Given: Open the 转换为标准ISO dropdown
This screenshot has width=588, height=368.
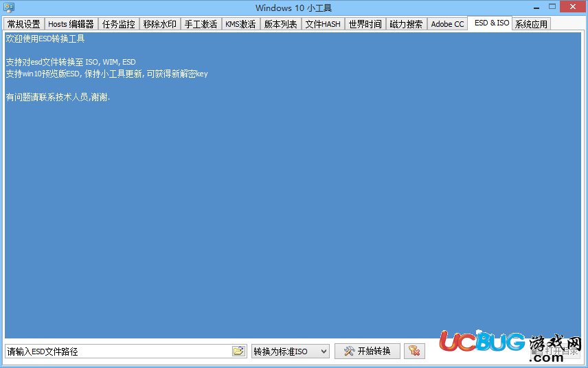Looking at the screenshot, I should [x=291, y=351].
